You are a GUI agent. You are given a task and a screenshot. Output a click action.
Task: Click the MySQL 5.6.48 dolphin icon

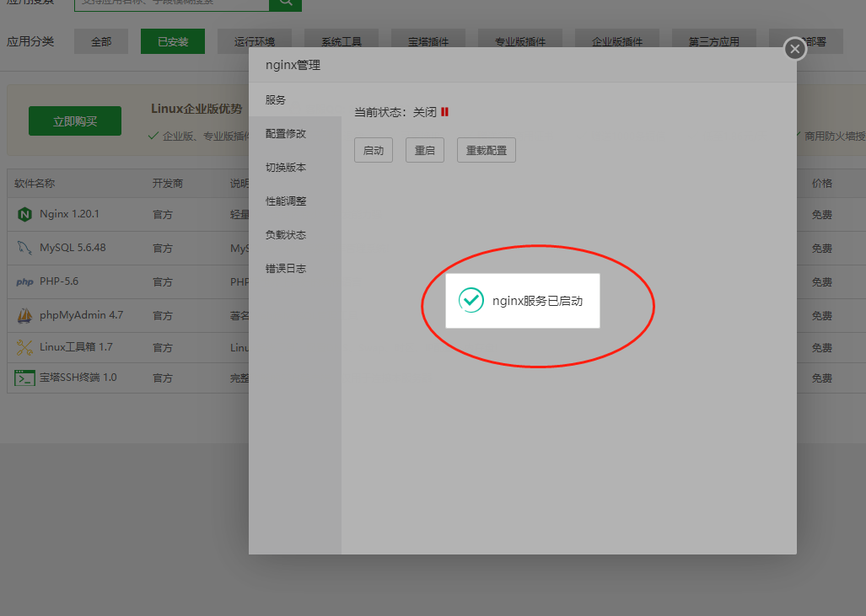click(24, 248)
